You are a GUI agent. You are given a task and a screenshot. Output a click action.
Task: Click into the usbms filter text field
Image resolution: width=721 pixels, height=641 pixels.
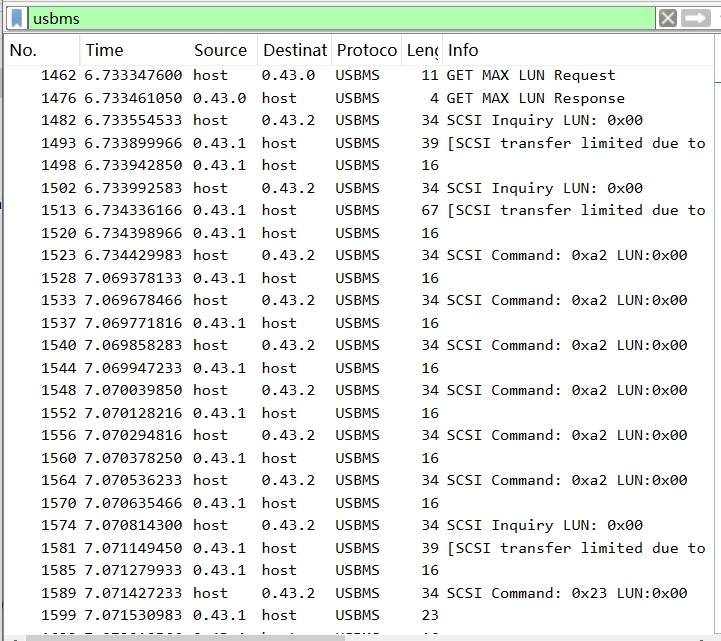pyautogui.click(x=340, y=18)
